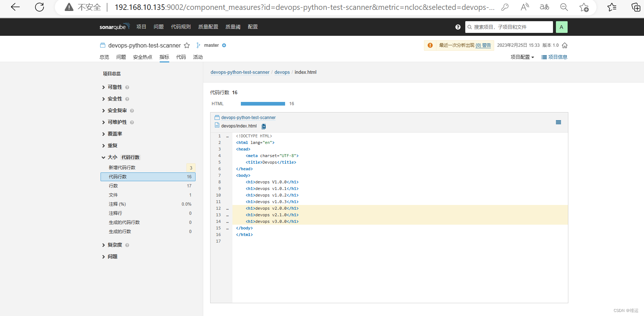
Task: Open the project homepage house icon
Action: tap(565, 45)
